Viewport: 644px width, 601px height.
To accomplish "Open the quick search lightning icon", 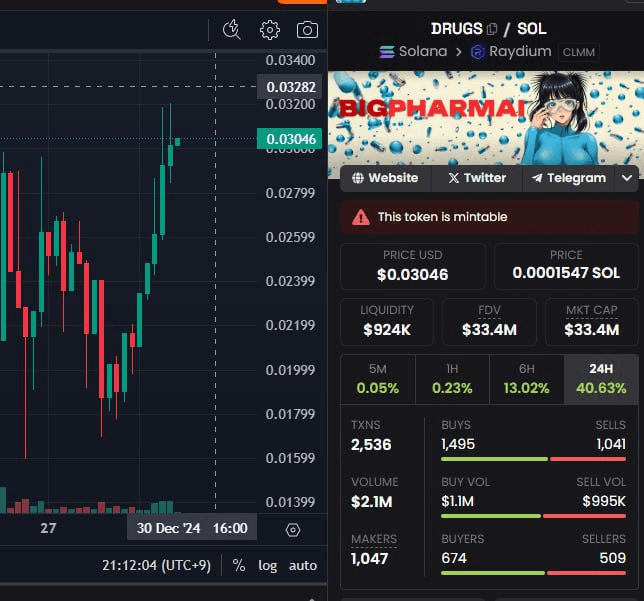I will point(231,30).
